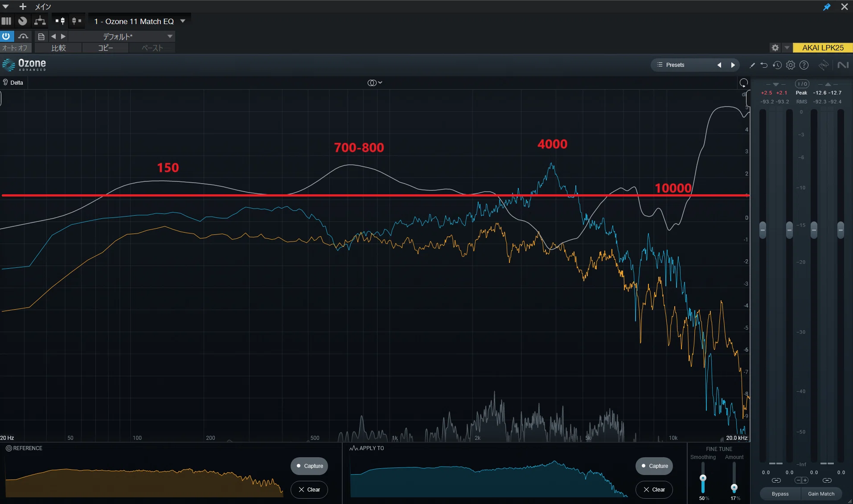Click the reset loop icon above spectrum

click(x=743, y=83)
